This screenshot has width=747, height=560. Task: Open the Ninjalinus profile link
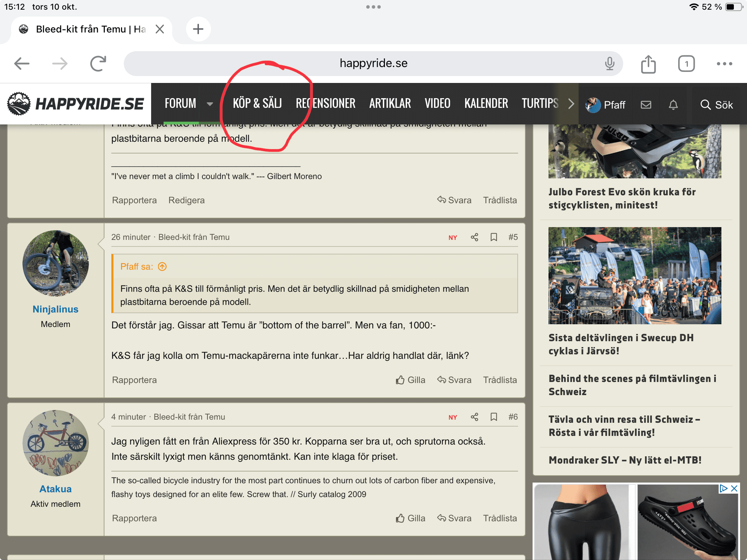tap(55, 309)
